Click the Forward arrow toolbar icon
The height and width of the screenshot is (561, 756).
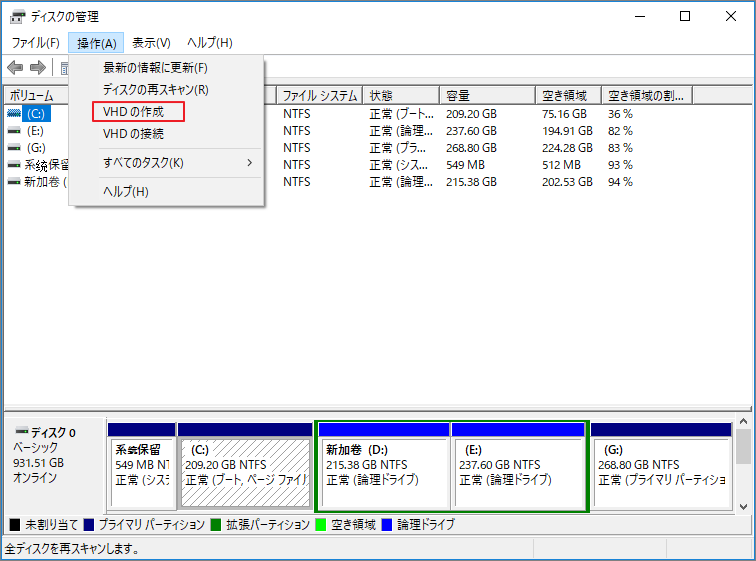coord(38,67)
